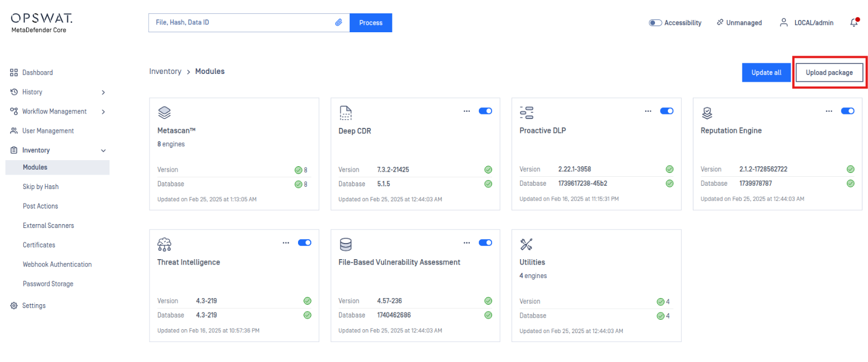Click vulnerability database value 1740462686
This screenshot has width=868, height=362.
point(395,315)
